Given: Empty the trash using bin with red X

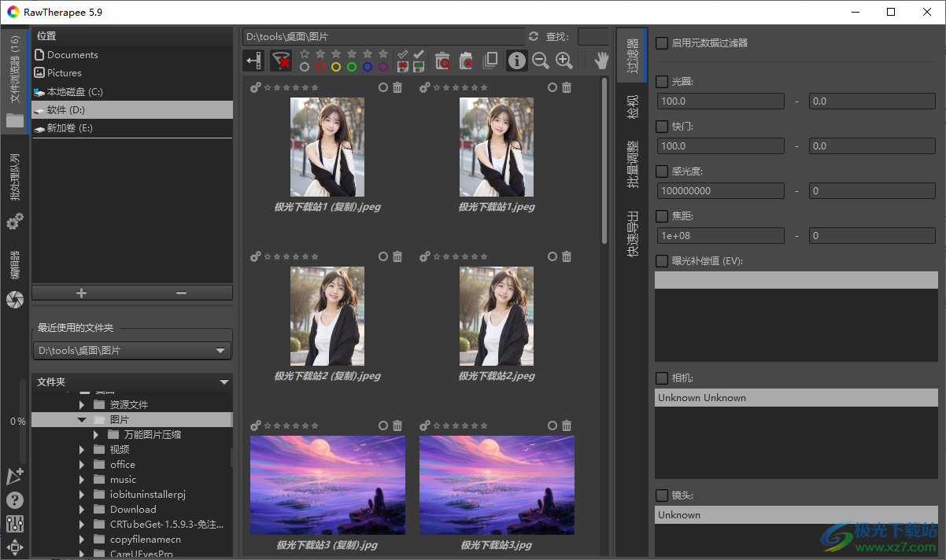Looking at the screenshot, I should pyautogui.click(x=466, y=61).
